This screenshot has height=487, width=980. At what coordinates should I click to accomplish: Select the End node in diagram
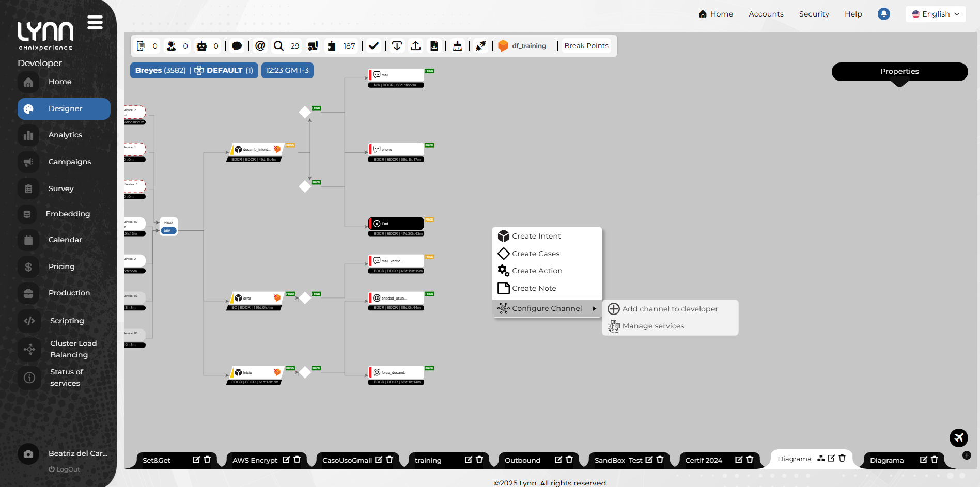[396, 224]
